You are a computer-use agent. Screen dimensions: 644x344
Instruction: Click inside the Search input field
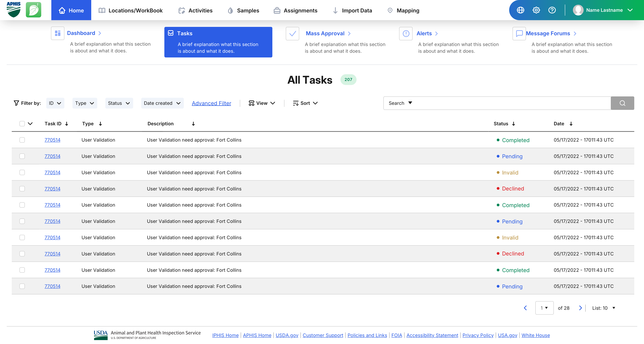click(x=510, y=103)
